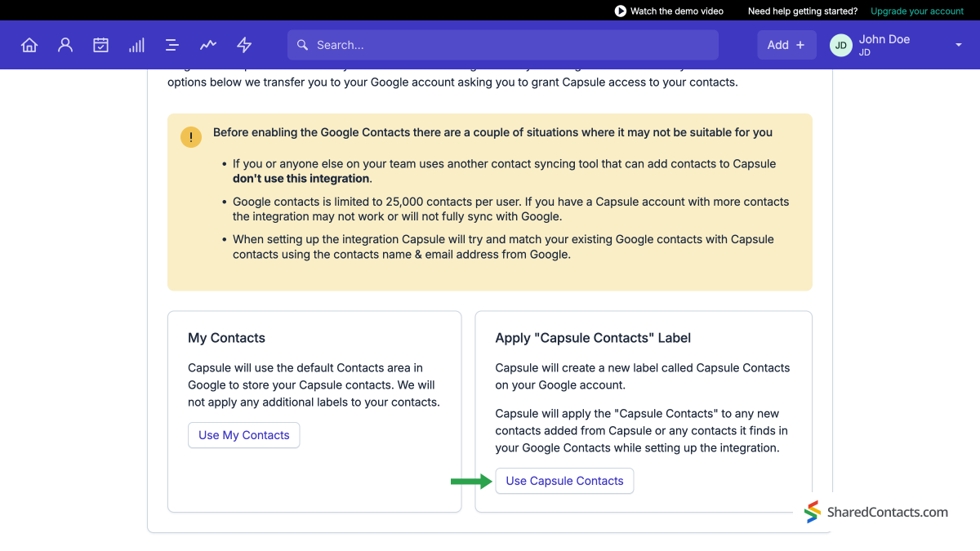Open the home dashboard icon
Image resolution: width=980 pixels, height=551 pixels.
[x=29, y=45]
